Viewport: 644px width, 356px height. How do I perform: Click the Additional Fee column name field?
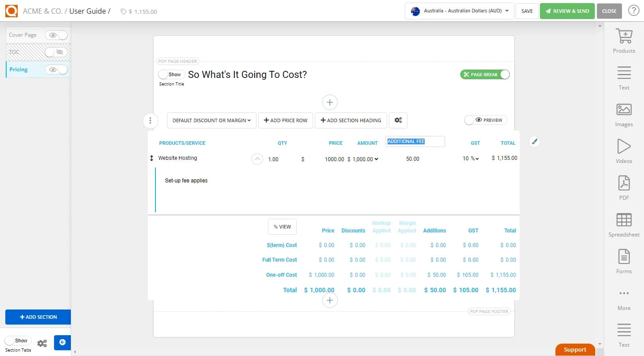[415, 141]
